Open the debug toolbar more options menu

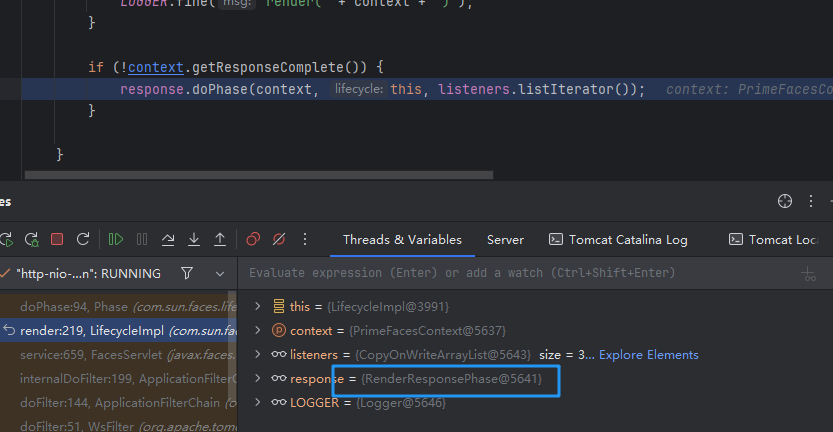coord(305,240)
